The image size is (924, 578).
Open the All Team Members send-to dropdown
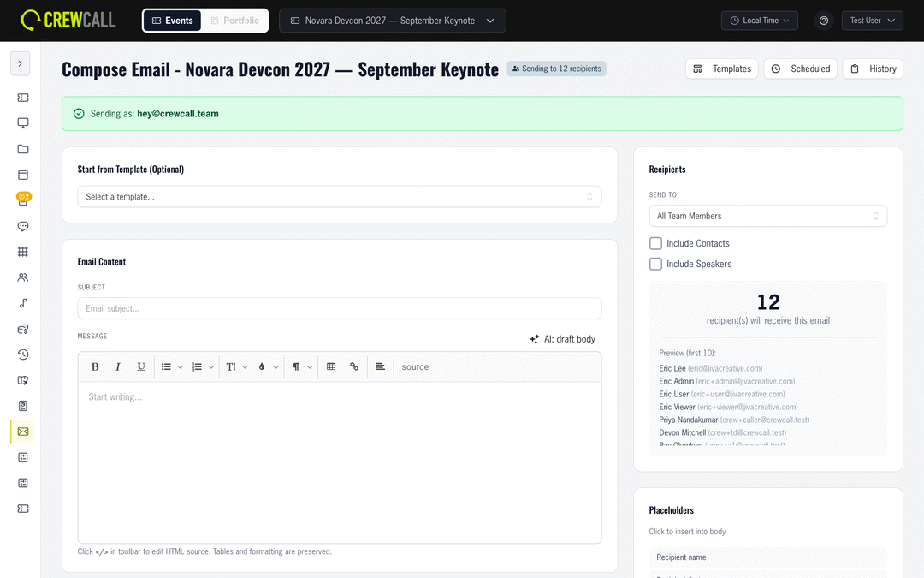tap(767, 216)
